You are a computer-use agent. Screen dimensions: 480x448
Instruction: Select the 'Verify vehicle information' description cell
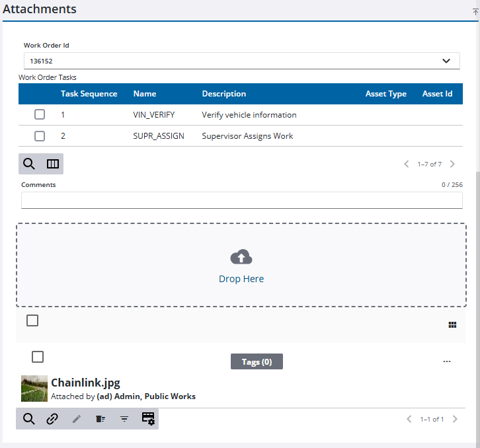pos(249,115)
